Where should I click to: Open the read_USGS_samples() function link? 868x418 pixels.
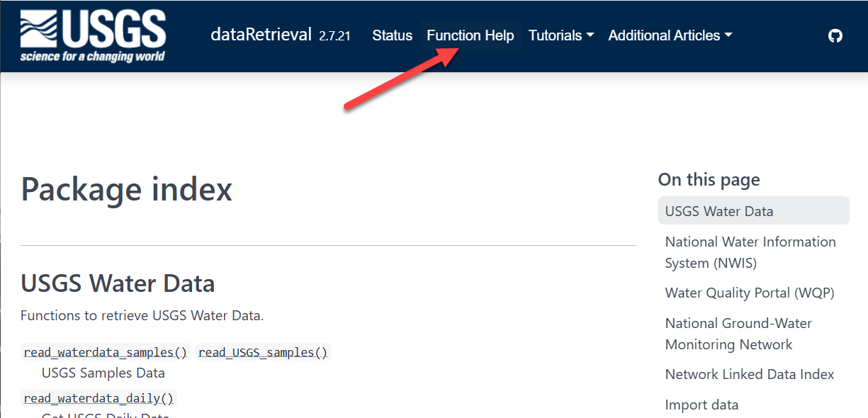(x=263, y=352)
